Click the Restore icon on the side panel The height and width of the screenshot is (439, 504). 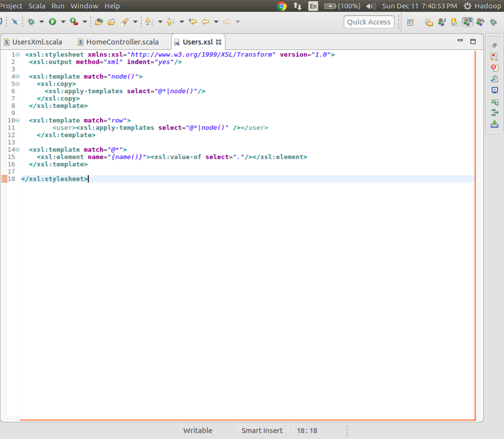(495, 46)
